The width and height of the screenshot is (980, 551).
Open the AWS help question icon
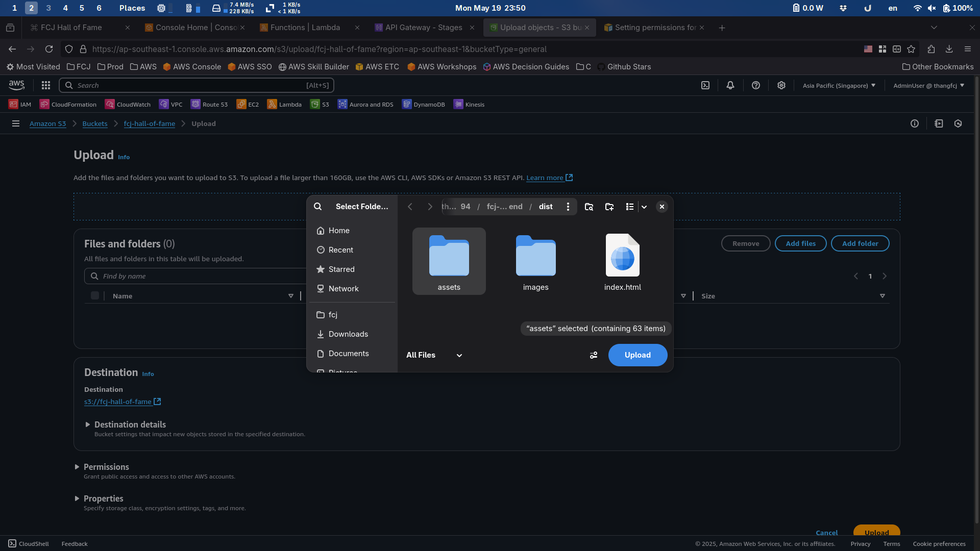756,85
